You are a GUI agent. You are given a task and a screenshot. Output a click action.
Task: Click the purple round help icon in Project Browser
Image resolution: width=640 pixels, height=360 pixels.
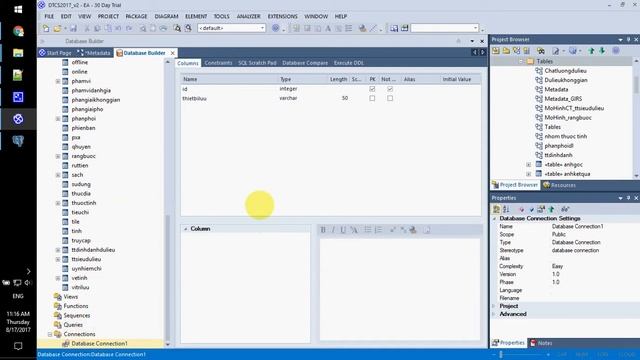[x=616, y=51]
